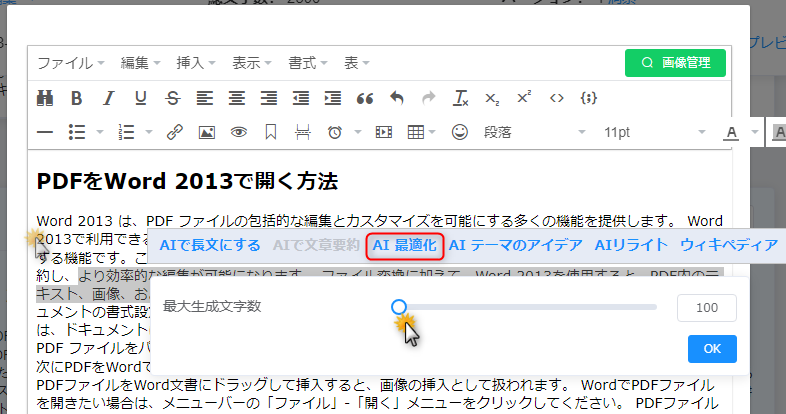Open bullet list style dropdown arrow
786x414 pixels.
click(100, 132)
